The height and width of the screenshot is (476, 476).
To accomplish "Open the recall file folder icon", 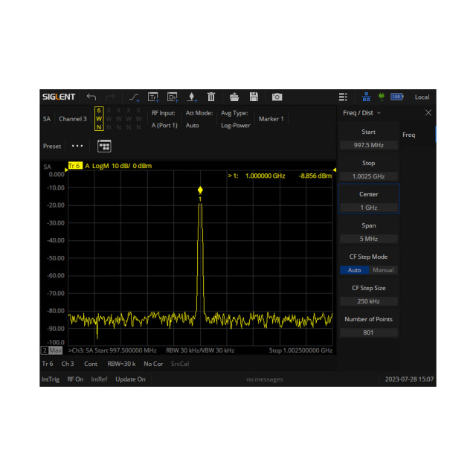I will 234,97.
